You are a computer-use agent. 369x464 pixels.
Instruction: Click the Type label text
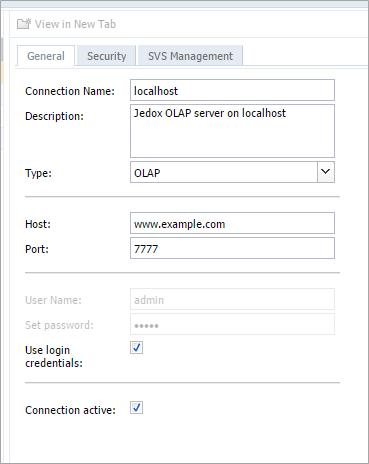[x=38, y=173]
